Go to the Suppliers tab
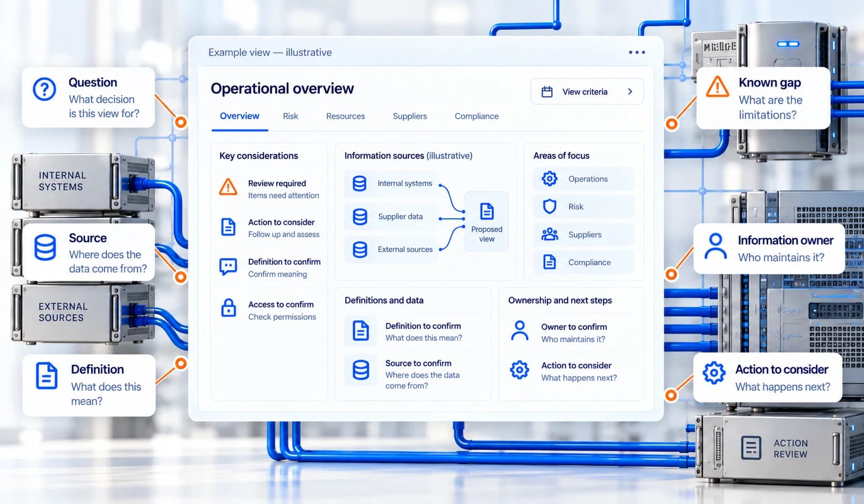 click(410, 116)
